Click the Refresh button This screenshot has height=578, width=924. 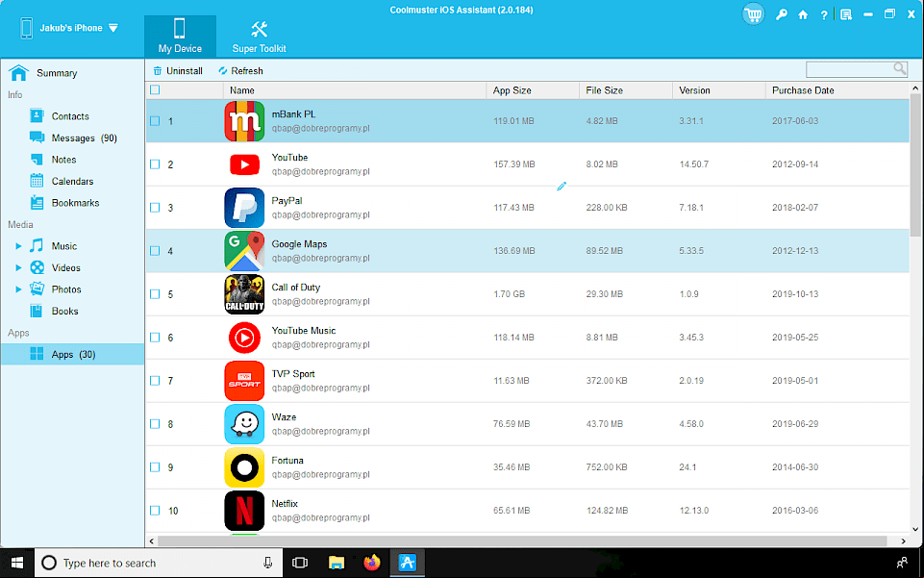point(240,71)
